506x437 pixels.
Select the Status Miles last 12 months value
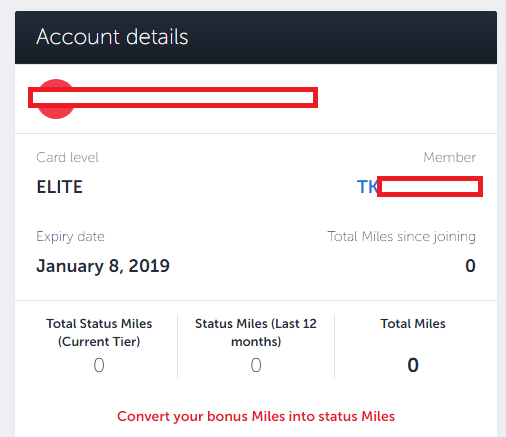pos(256,365)
